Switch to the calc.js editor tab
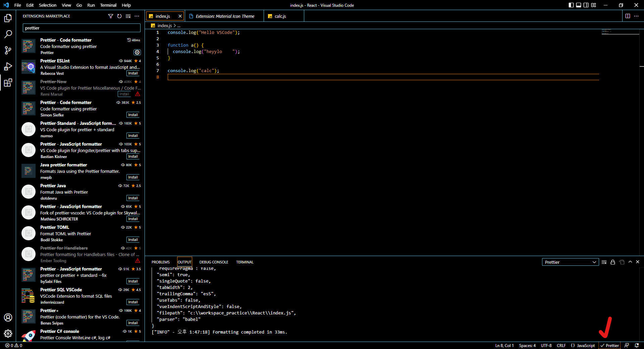 [284, 16]
